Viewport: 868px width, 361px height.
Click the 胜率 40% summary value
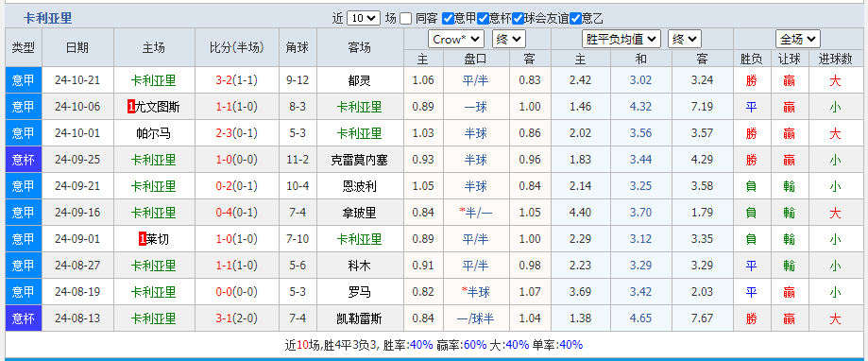coord(421,345)
